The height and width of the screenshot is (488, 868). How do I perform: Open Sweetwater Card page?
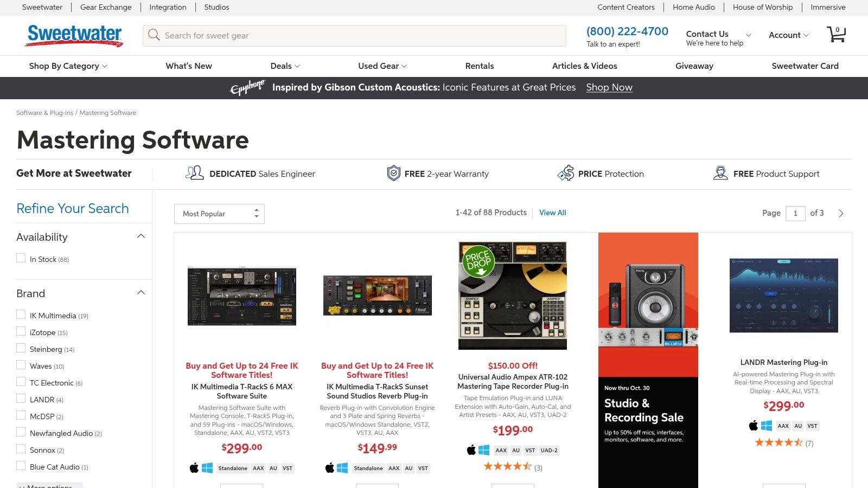(805, 66)
